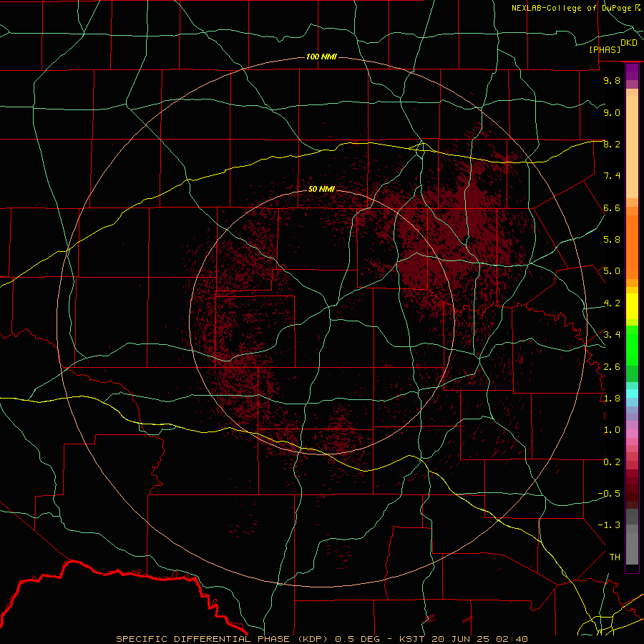Pick the orange color bar segment
The height and width of the screenshot is (644, 644).
(632, 248)
